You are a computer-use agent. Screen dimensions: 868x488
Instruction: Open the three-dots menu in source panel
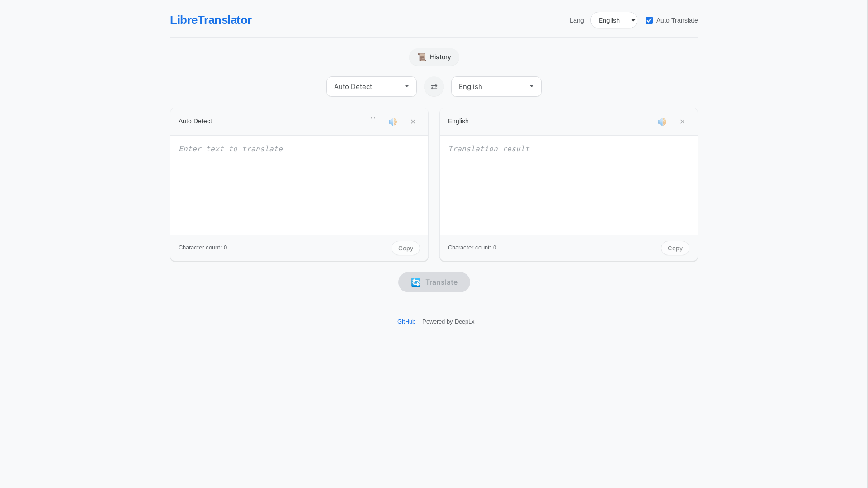(x=374, y=118)
